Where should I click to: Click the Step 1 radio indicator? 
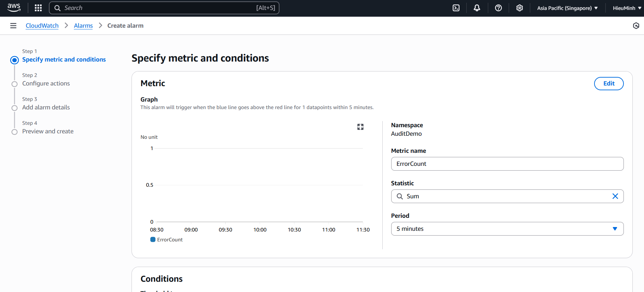coord(14,60)
